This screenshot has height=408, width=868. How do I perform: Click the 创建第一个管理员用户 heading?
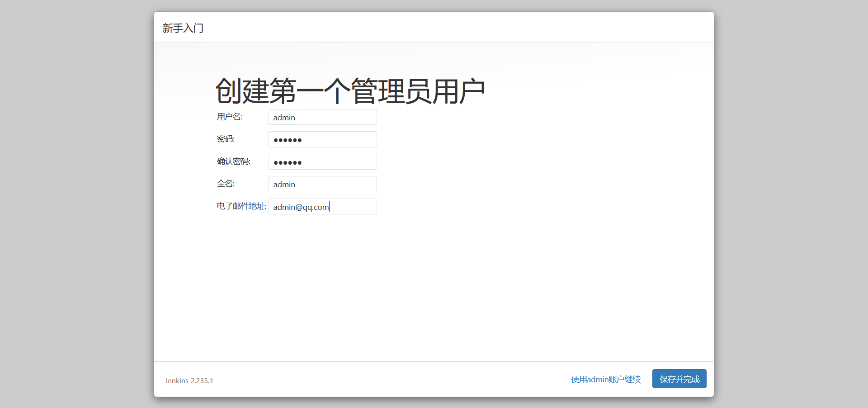point(350,91)
